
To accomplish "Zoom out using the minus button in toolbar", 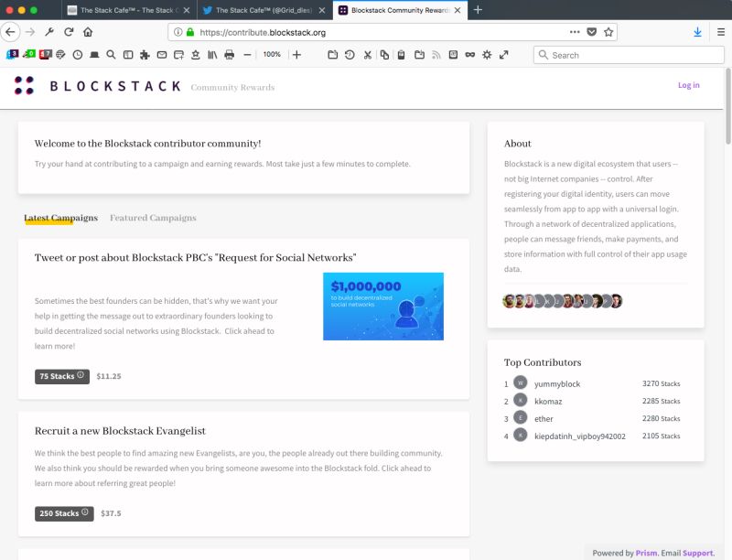I will coord(248,54).
